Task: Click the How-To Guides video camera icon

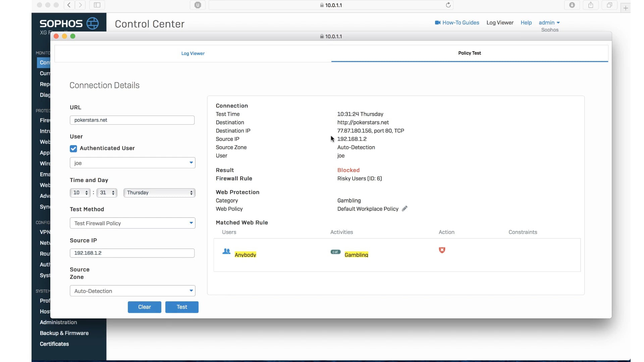Action: click(437, 22)
